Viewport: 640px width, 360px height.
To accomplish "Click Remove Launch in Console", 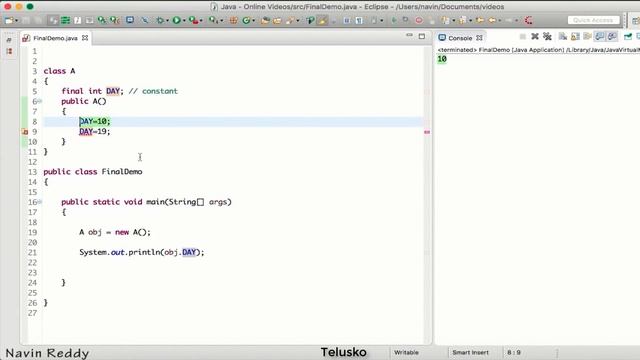I will tap(535, 37).
